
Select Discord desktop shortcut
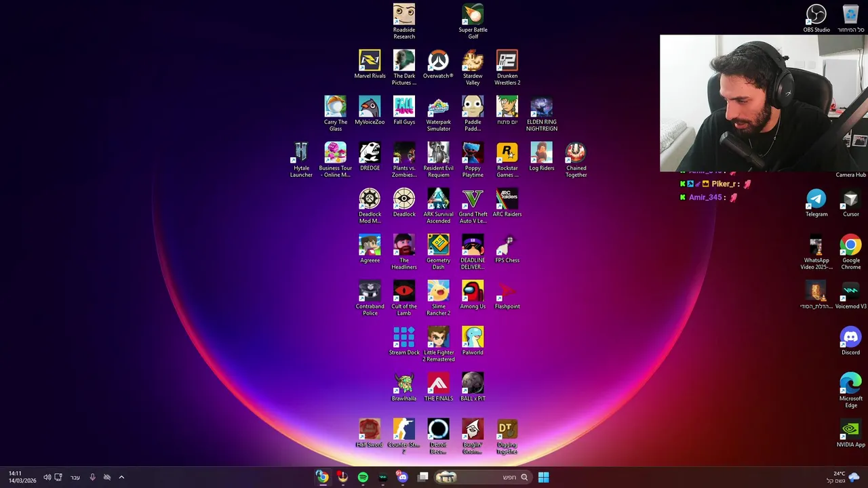click(x=850, y=341)
